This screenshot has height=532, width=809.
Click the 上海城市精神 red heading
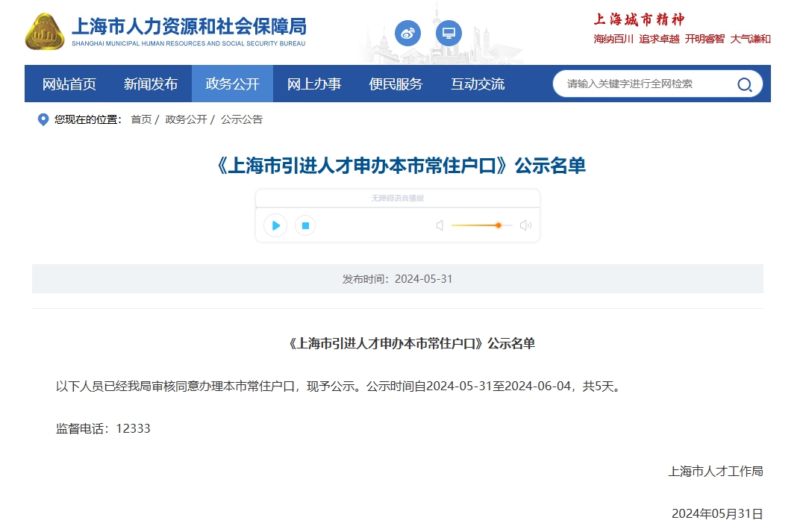[x=640, y=19]
